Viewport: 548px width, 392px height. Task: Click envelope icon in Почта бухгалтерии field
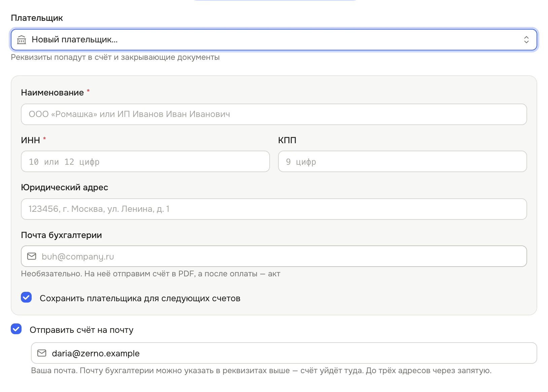[x=32, y=256]
